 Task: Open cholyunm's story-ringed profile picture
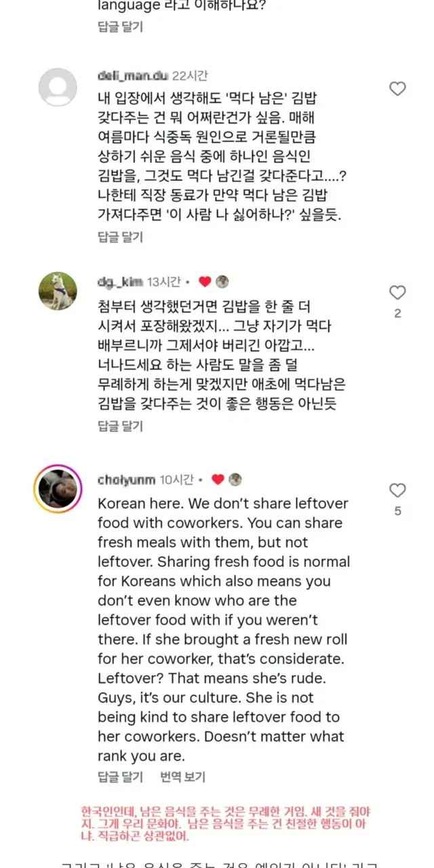point(58,489)
